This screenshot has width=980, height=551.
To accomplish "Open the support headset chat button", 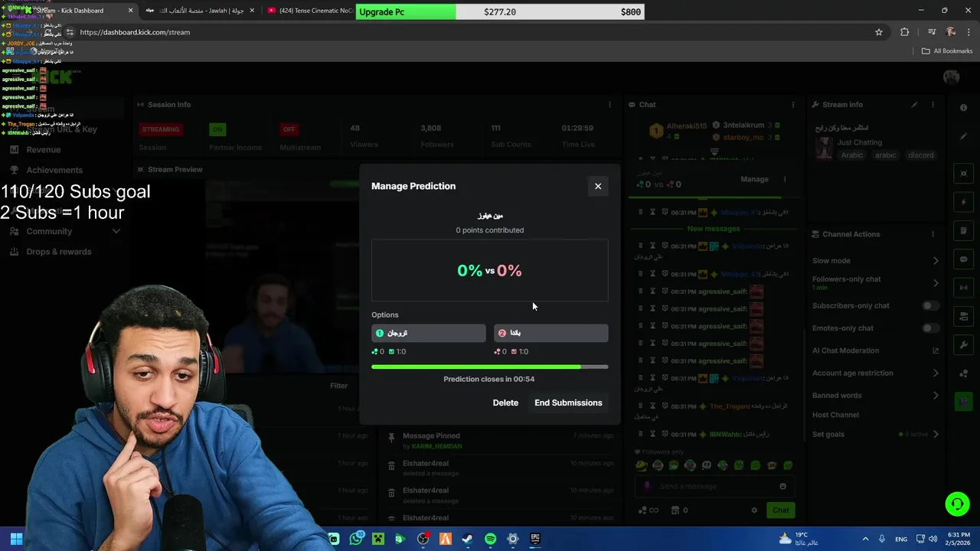I will pyautogui.click(x=957, y=504).
